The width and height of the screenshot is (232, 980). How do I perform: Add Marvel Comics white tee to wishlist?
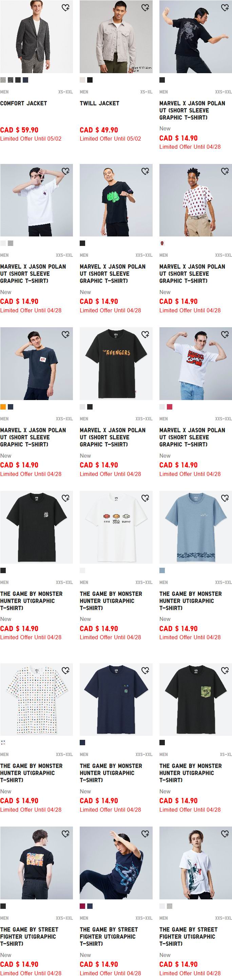[225, 334]
